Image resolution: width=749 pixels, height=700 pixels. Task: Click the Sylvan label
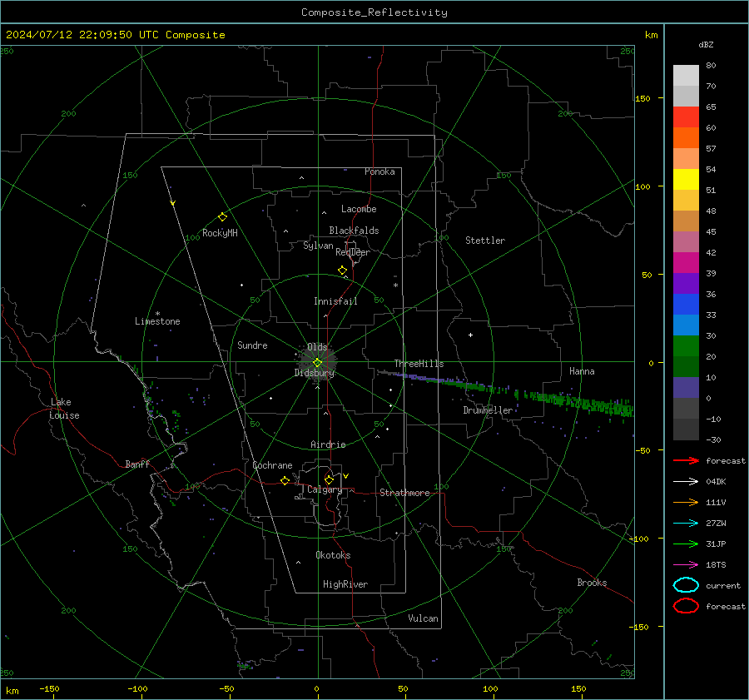coord(318,246)
